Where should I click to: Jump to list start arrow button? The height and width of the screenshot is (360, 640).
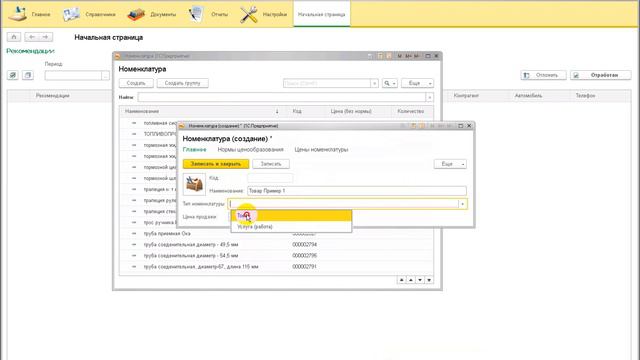pos(401,280)
